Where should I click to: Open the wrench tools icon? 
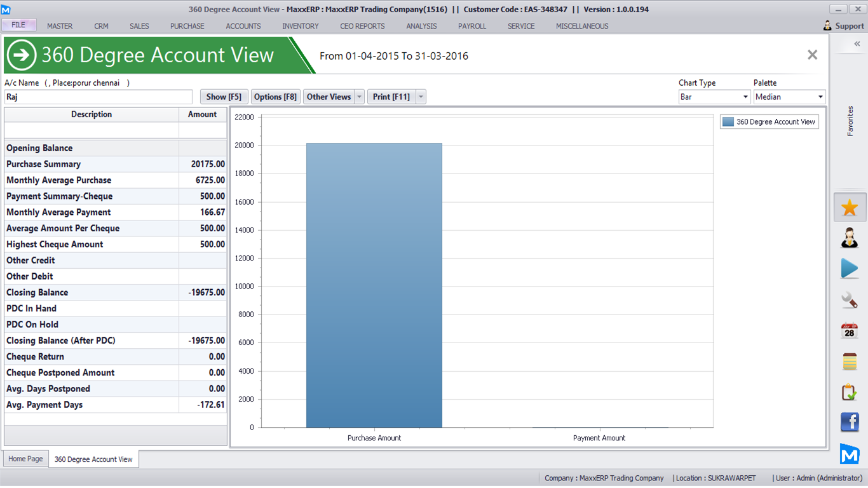tap(850, 300)
